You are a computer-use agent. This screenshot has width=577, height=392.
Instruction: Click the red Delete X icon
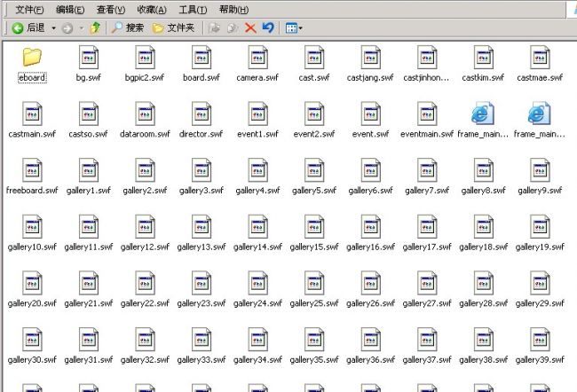point(250,27)
